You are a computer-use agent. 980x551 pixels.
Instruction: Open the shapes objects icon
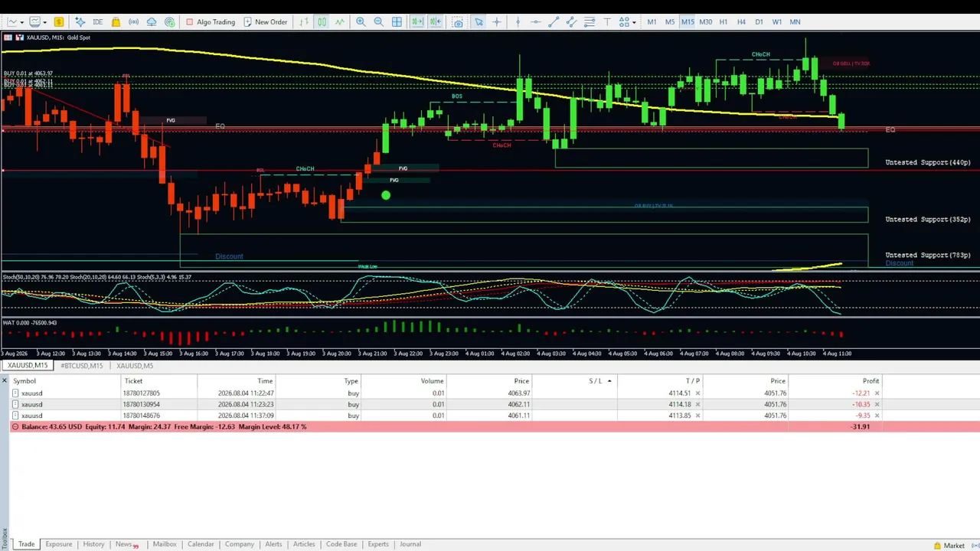(625, 21)
